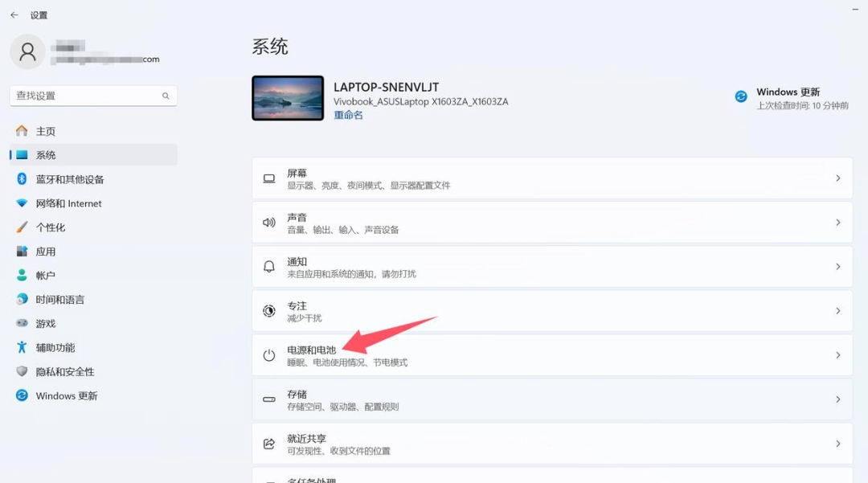Click the 专注 focus icon
The image size is (868, 483).
[x=269, y=311]
